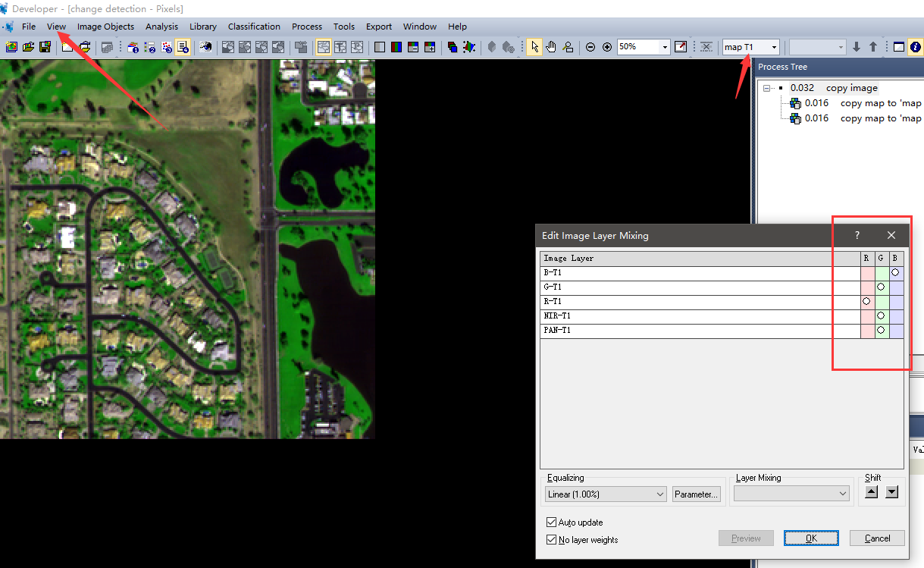Open the Edit Image Layer Mixing toolbar icon
The image size is (924, 568).
tap(396, 47)
